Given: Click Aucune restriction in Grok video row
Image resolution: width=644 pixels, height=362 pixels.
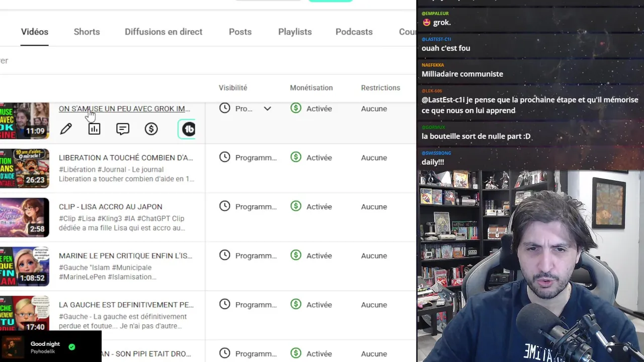Looking at the screenshot, I should click(374, 109).
